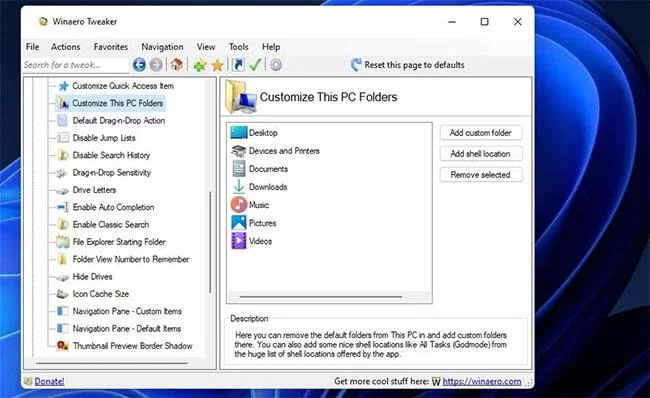Open settings with the gear icon
The height and width of the screenshot is (398, 650).
pyautogui.click(x=276, y=65)
